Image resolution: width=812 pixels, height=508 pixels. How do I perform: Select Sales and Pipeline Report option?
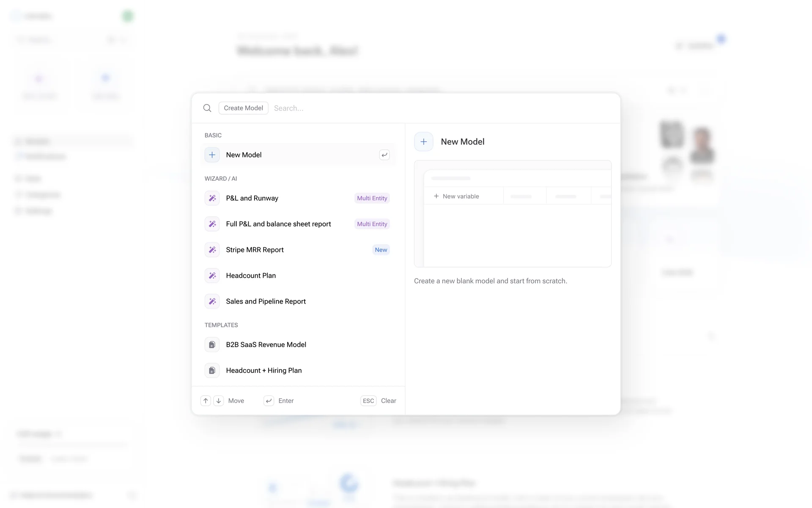point(266,301)
